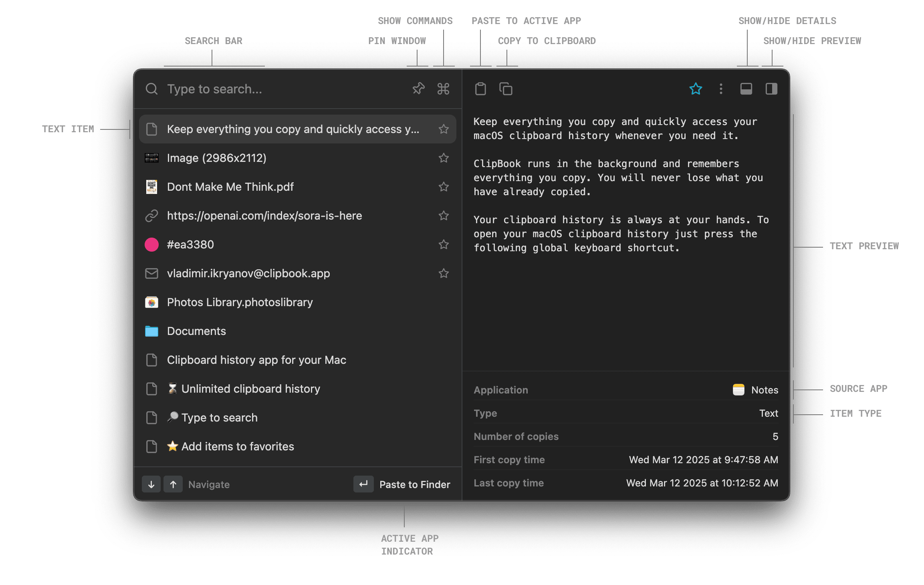Select the Documents folder item
The height and width of the screenshot is (585, 924).
pyautogui.click(x=196, y=331)
